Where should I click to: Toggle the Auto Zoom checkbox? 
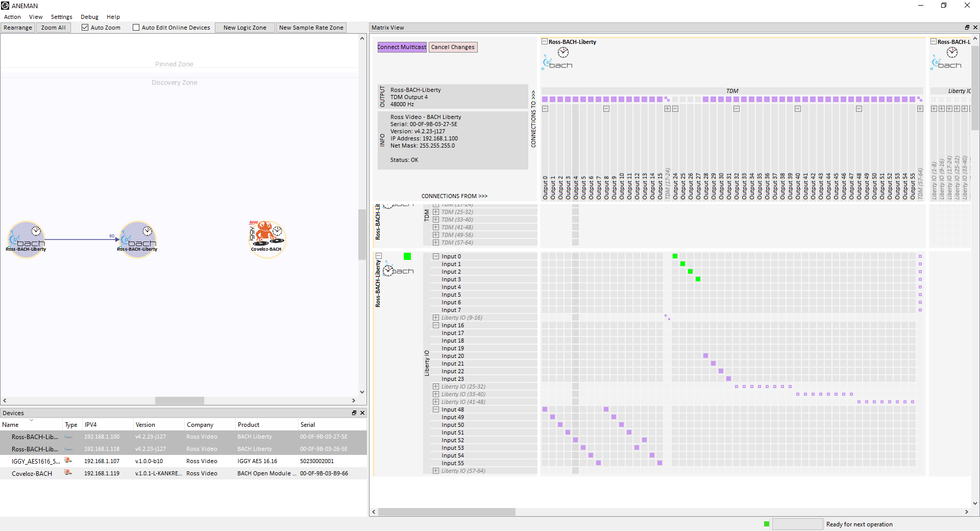(85, 28)
